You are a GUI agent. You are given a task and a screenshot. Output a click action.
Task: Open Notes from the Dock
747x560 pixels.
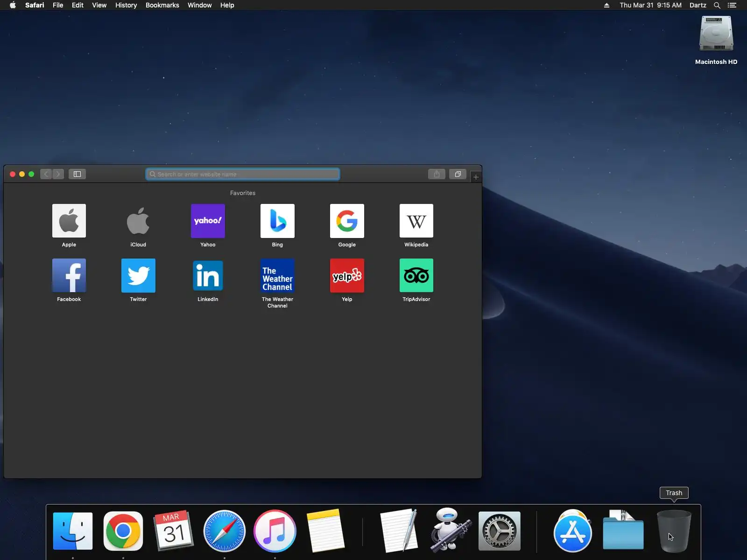[325, 531]
